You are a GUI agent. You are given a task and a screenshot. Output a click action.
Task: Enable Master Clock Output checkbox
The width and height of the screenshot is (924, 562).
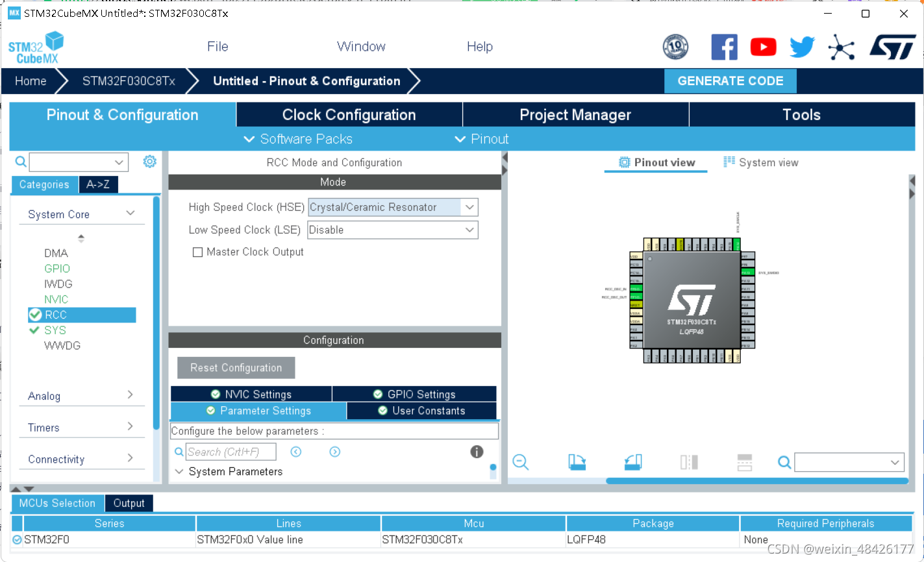point(197,252)
